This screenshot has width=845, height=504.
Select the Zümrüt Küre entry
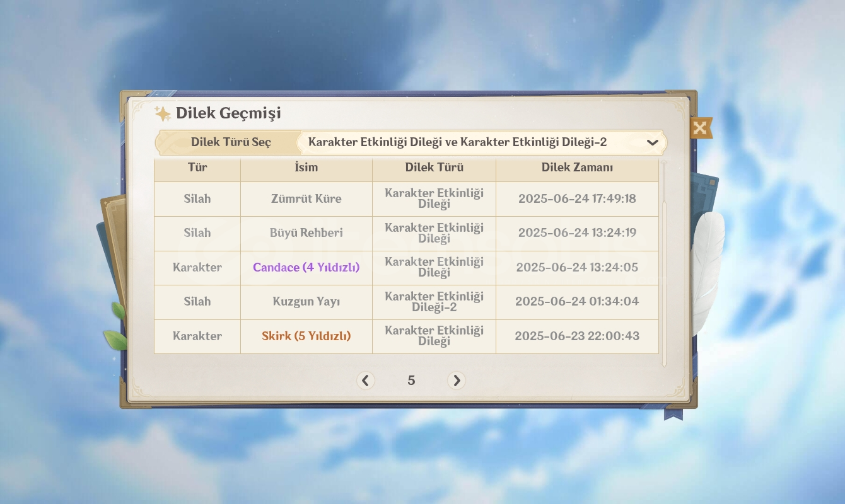tap(406, 199)
